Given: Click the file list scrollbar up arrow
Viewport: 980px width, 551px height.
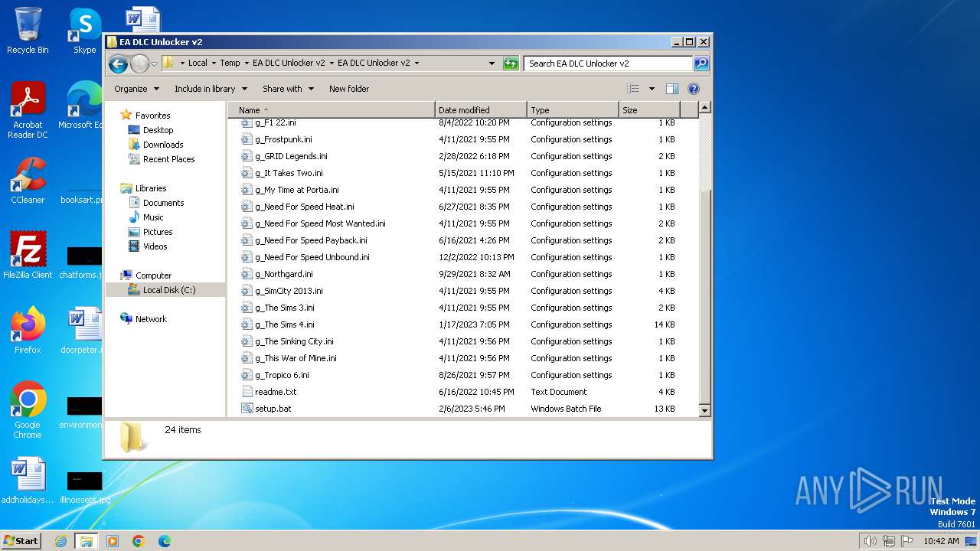Looking at the screenshot, I should point(705,108).
